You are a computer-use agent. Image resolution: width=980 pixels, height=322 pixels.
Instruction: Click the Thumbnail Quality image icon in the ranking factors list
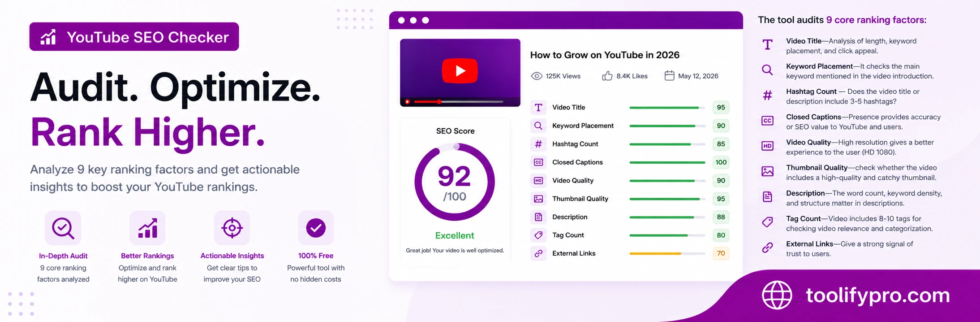(767, 171)
